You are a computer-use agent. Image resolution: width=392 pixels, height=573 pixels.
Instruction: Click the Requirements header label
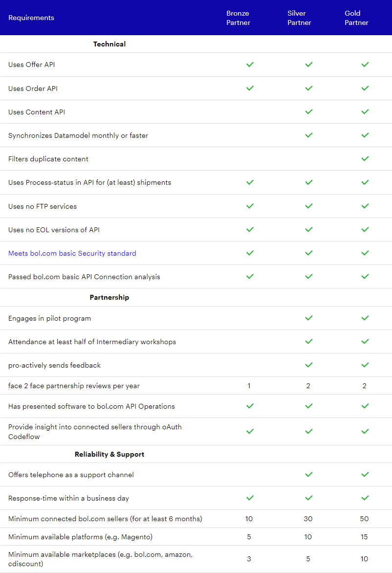pos(31,18)
